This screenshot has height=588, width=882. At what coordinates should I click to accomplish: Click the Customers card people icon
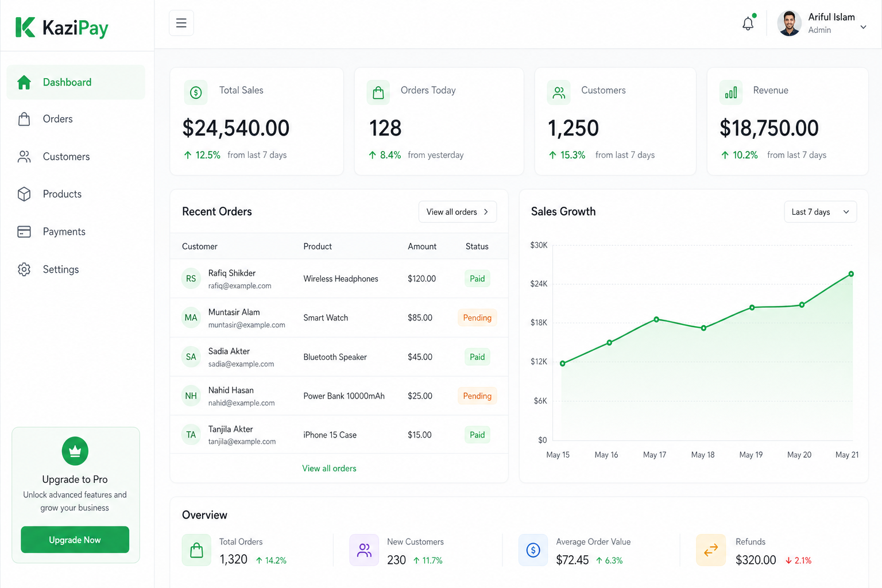pyautogui.click(x=559, y=92)
